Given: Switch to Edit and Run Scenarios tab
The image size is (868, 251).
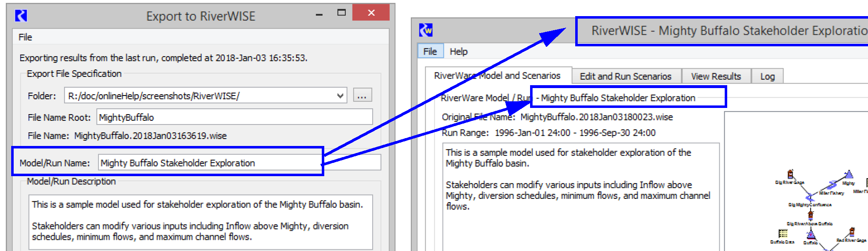Looking at the screenshot, I should pyautogui.click(x=625, y=76).
